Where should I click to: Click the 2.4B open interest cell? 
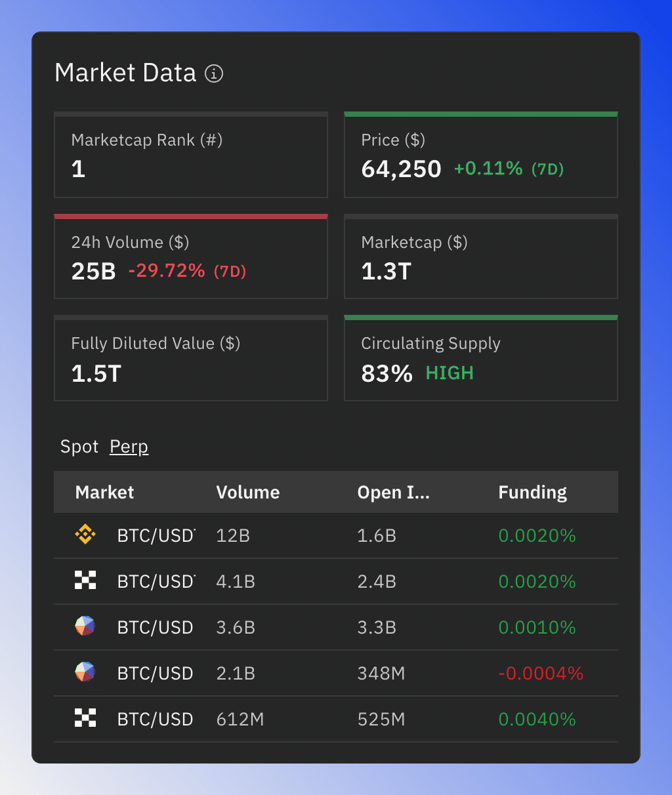pyautogui.click(x=377, y=582)
